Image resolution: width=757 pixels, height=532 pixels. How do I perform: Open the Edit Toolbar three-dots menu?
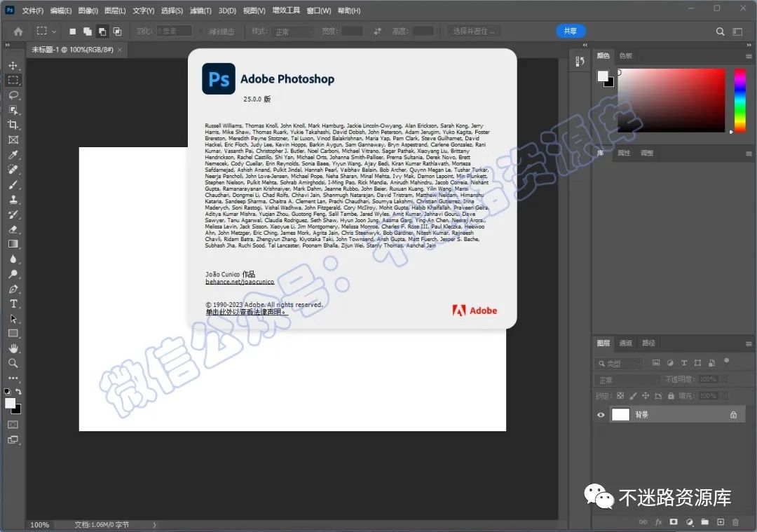click(x=13, y=378)
